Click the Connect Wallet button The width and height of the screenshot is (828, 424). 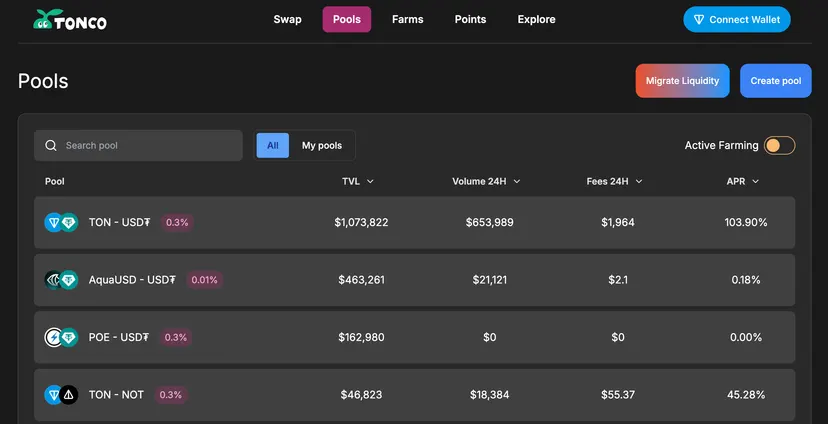pyautogui.click(x=737, y=20)
